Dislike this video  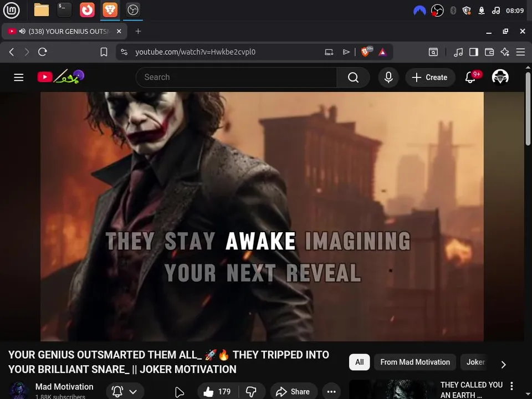coord(252,392)
